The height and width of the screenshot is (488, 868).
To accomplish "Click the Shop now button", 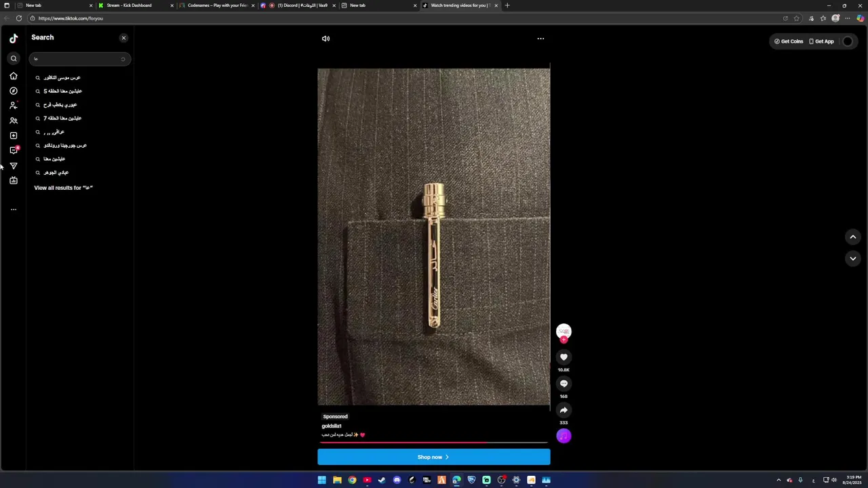I will coord(434,457).
